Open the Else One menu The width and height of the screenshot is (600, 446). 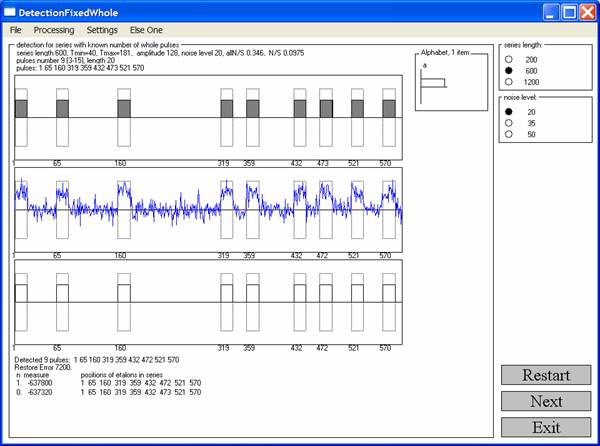146,30
